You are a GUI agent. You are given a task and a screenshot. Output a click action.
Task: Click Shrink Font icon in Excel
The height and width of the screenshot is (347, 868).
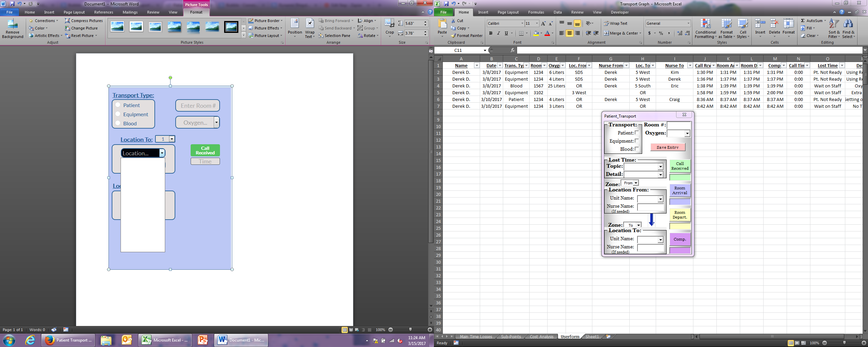click(x=551, y=23)
